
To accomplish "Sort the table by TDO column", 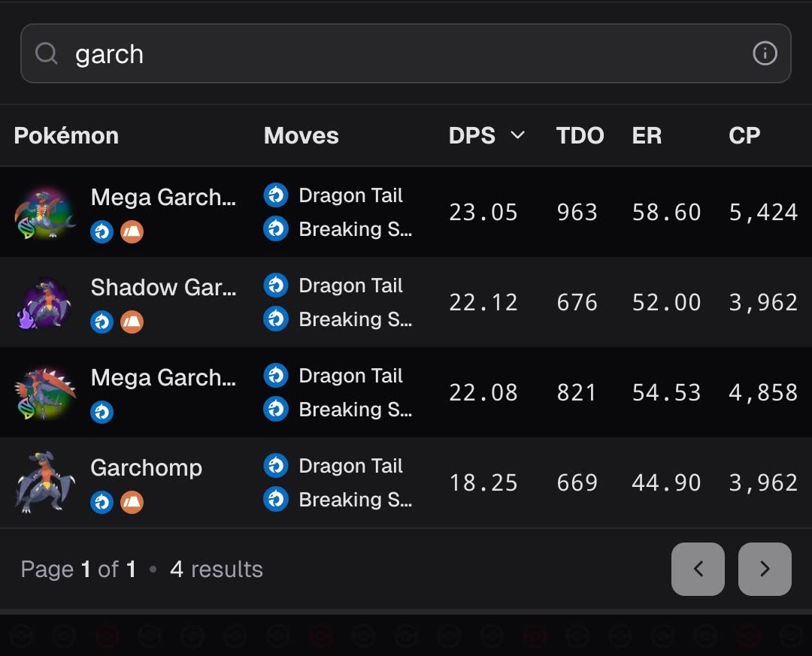I will tap(580, 135).
